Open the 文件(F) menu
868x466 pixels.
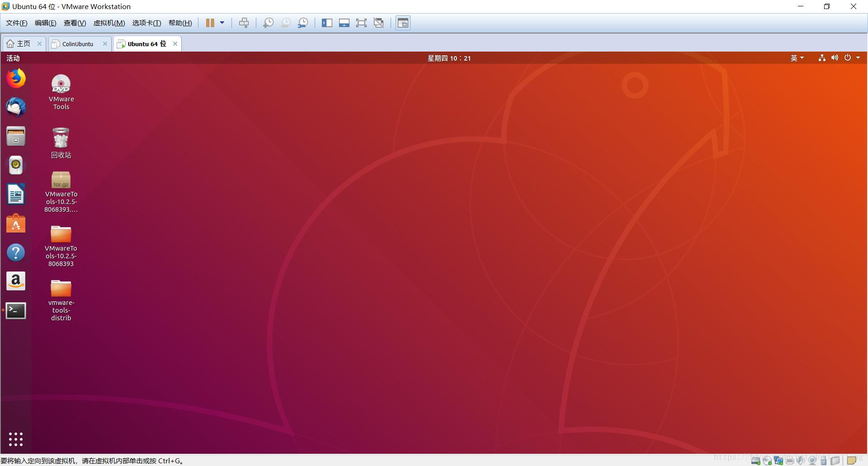click(17, 23)
